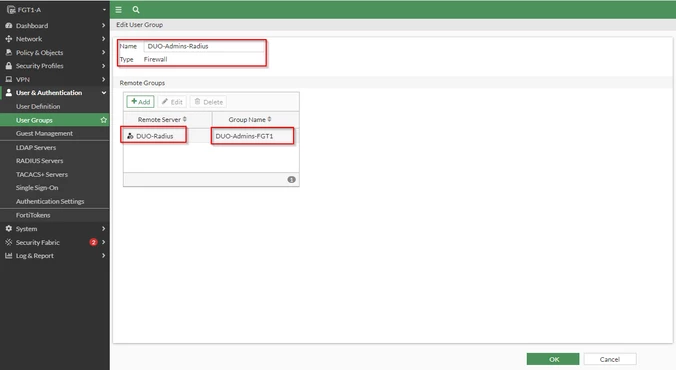Click the DUO-Radius server row icon
Image resolution: width=676 pixels, height=370 pixels.
pos(130,136)
